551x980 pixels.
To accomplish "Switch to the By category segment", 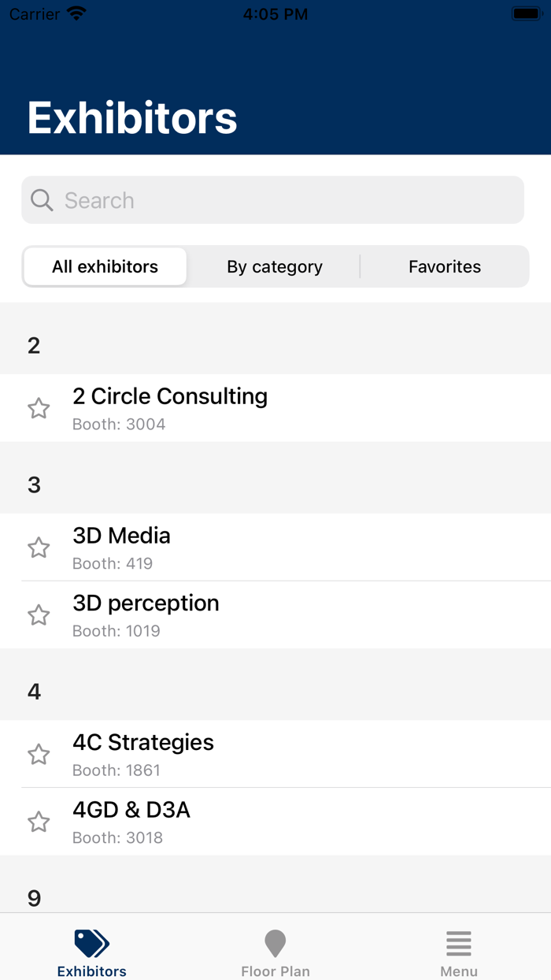I will [275, 267].
